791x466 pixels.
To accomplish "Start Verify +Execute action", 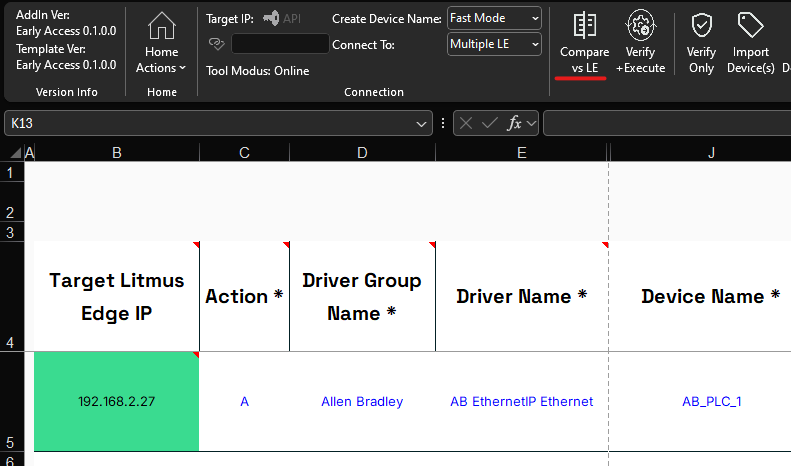I will pyautogui.click(x=640, y=42).
